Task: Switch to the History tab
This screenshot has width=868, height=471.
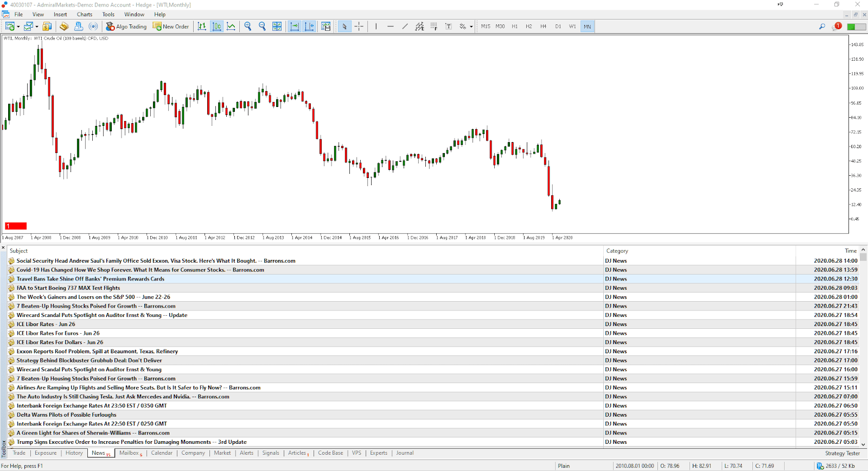Action: tap(74, 453)
